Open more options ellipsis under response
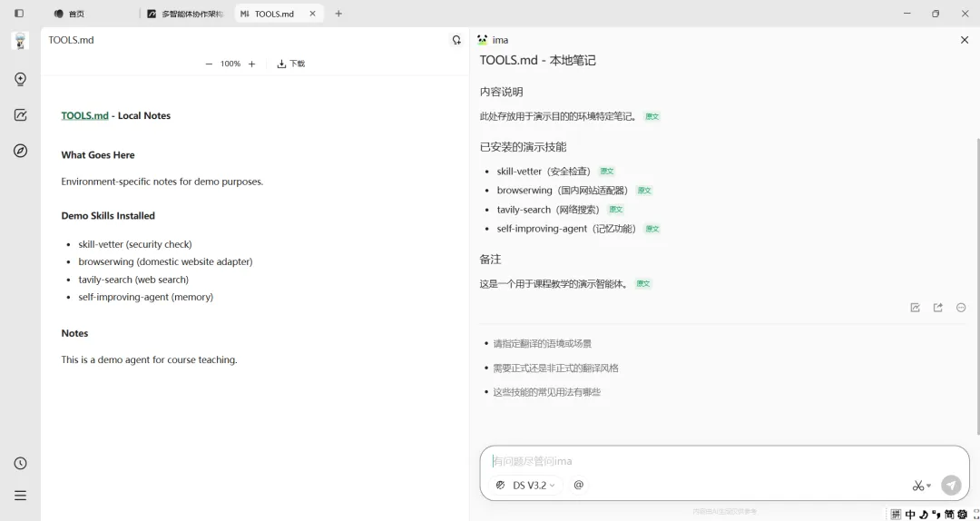This screenshot has height=521, width=980. [x=961, y=308]
